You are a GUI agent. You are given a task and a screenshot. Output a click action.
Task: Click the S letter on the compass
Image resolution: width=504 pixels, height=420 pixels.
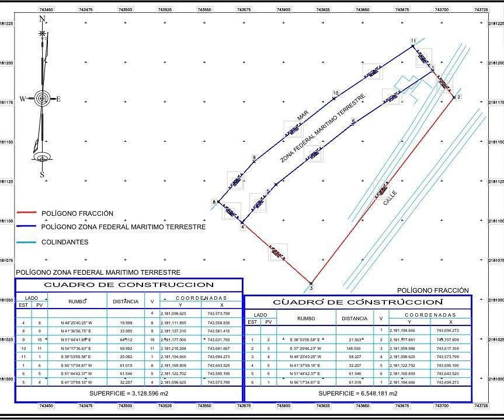tap(42, 174)
